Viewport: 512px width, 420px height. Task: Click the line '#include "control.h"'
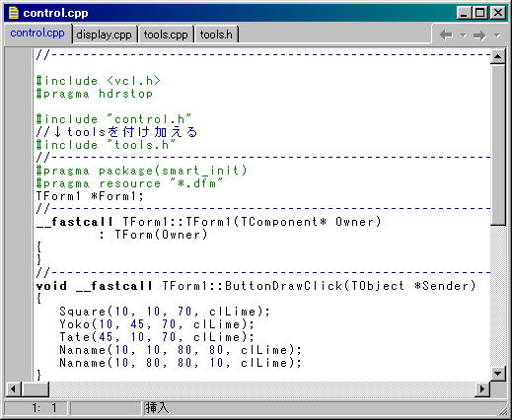[113, 119]
